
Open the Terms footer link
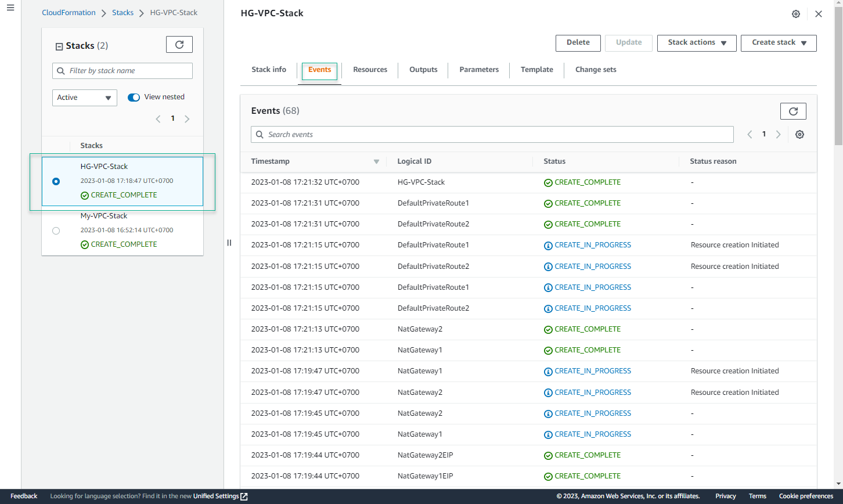(x=758, y=496)
